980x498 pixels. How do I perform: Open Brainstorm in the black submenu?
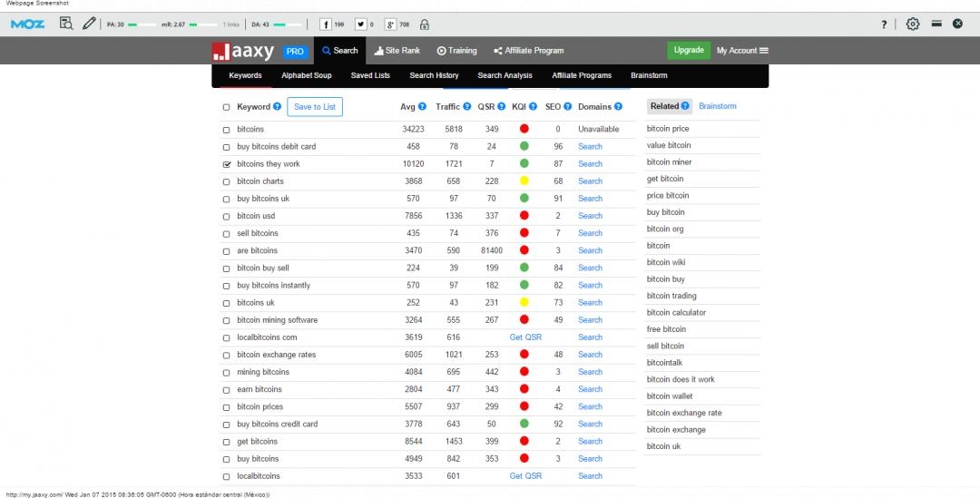649,75
